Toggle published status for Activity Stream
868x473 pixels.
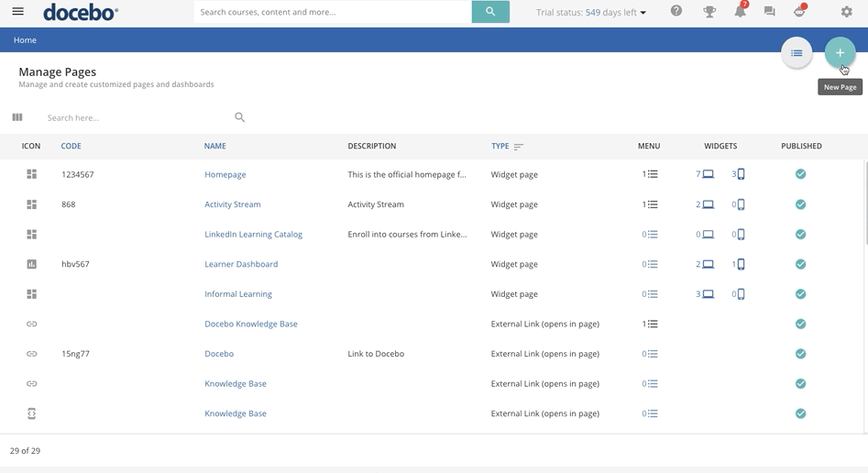tap(800, 204)
